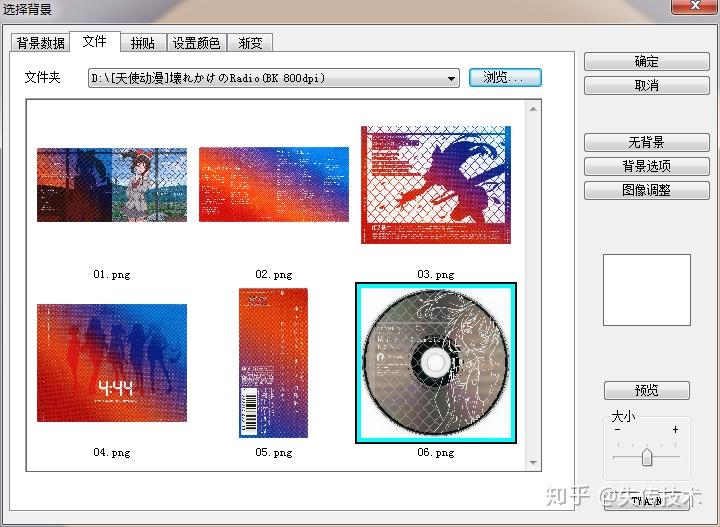The image size is (720, 527).
Task: Click the 04.png file name
Action: click(x=112, y=453)
